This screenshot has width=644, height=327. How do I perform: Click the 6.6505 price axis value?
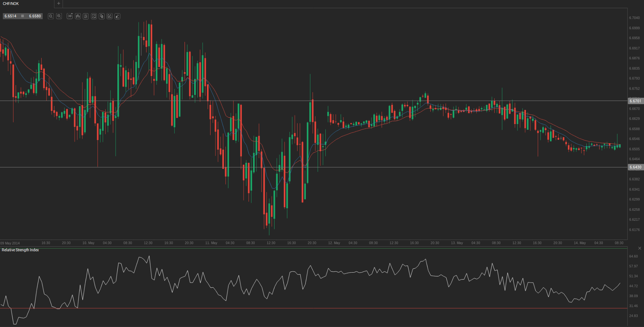[x=634, y=149]
